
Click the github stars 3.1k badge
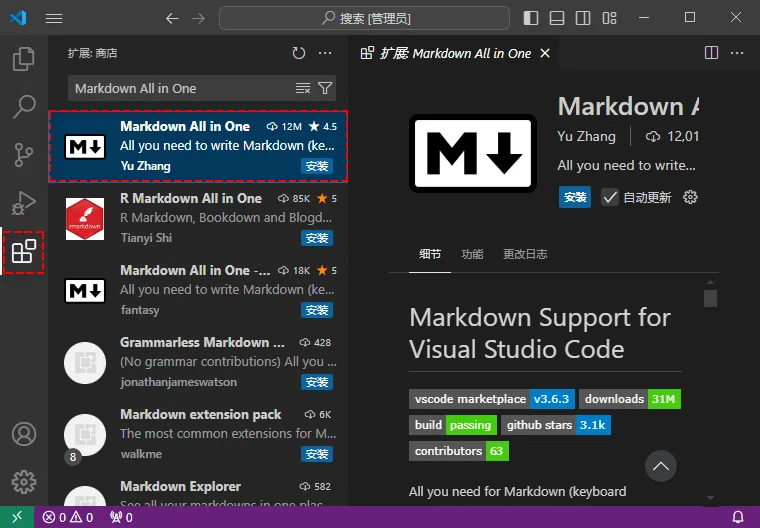click(x=556, y=425)
